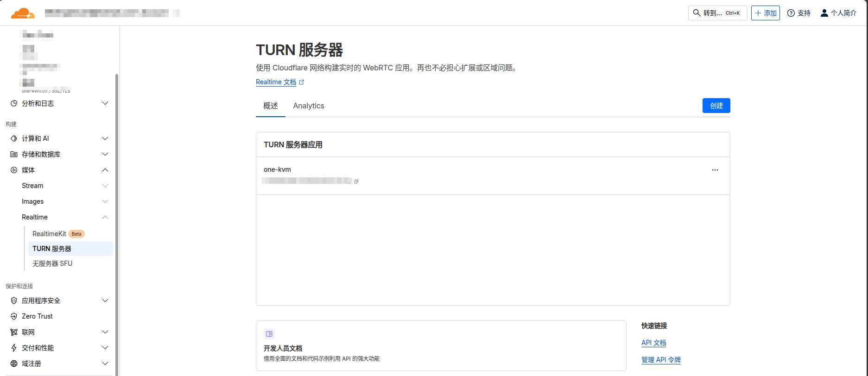Click the 域注册 globe icon

coord(14,363)
